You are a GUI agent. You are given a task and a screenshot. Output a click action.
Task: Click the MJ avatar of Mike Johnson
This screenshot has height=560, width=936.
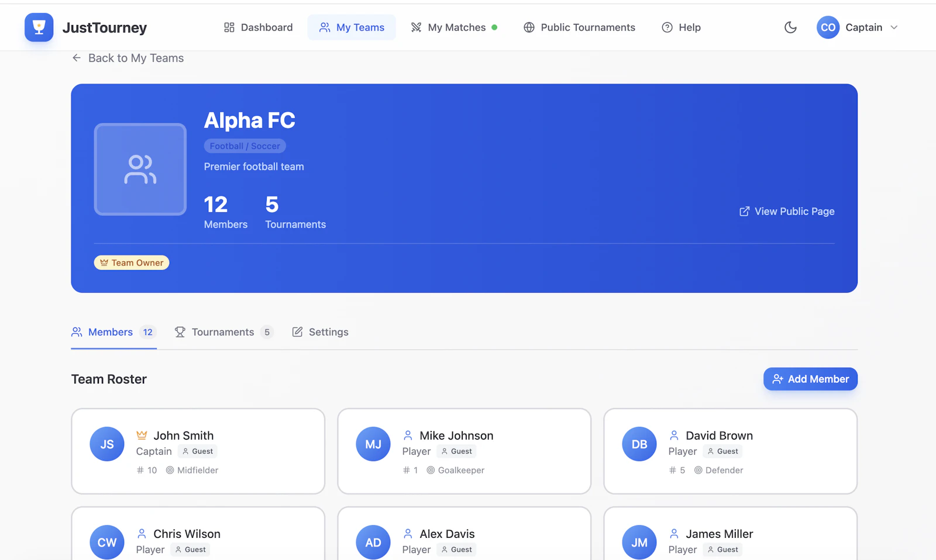(373, 444)
